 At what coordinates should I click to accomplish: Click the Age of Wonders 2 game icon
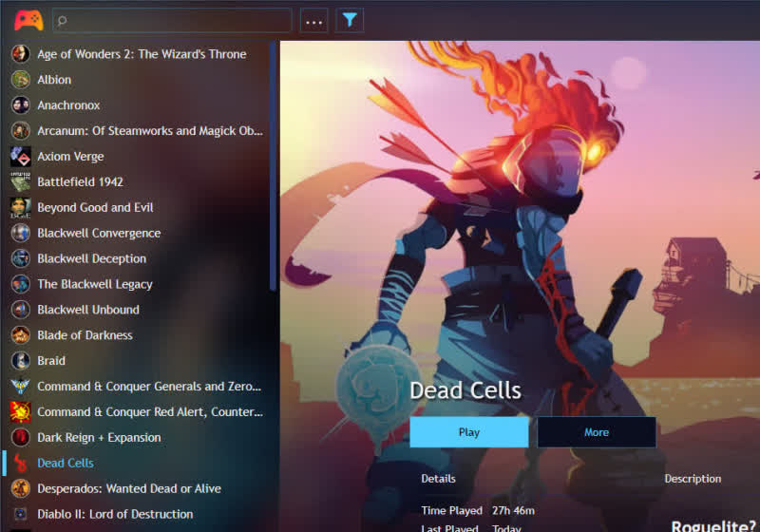coord(20,54)
